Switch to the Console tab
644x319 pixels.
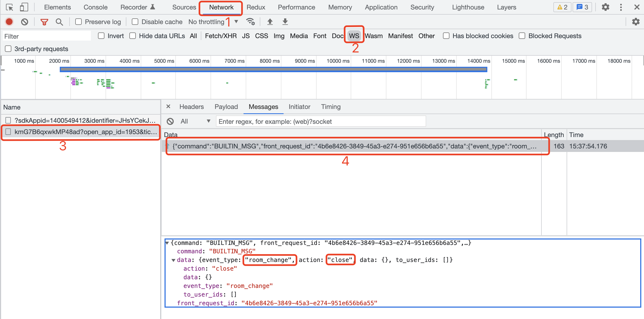click(96, 7)
